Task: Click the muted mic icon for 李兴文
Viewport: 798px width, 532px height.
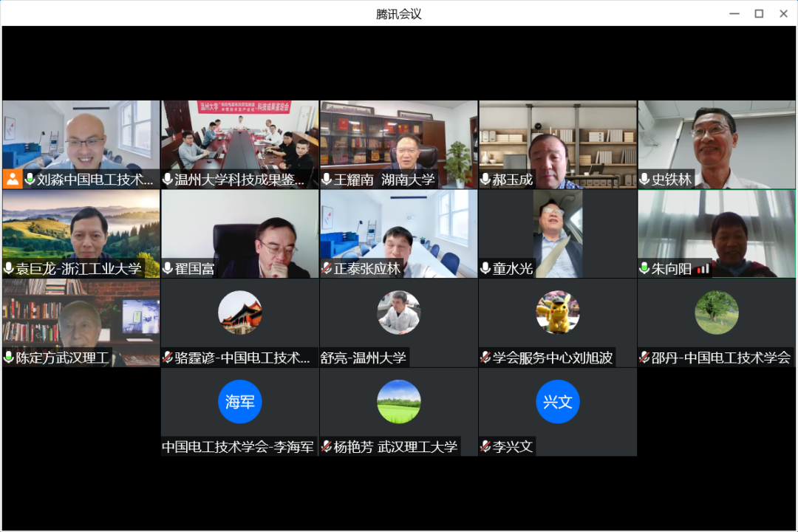Action: coord(485,447)
